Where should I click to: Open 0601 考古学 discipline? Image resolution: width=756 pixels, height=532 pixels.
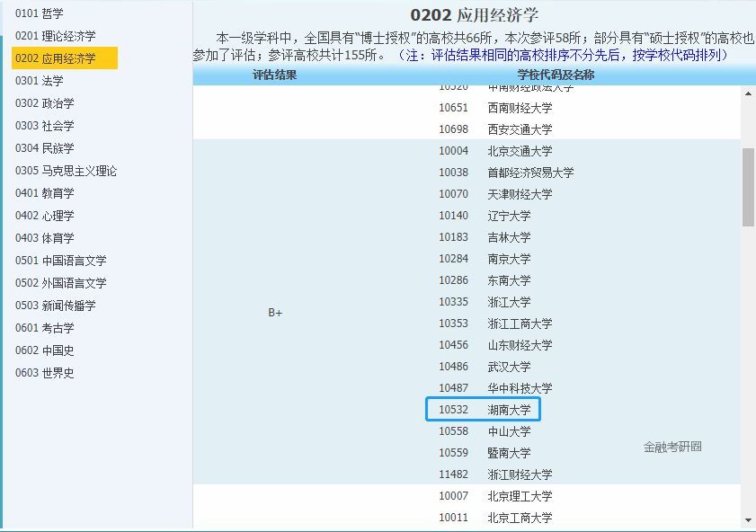[x=44, y=328]
